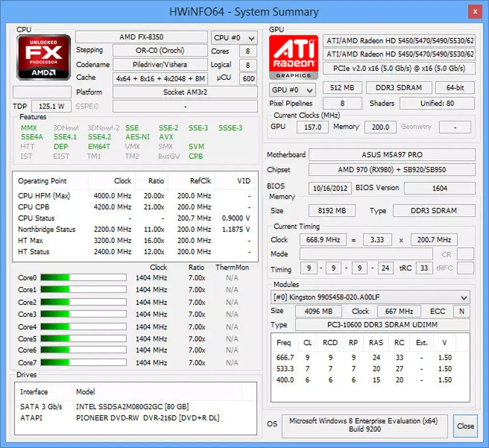489x448 pixels.
Task: Click the SSE4.2 feature label
Action: point(99,137)
